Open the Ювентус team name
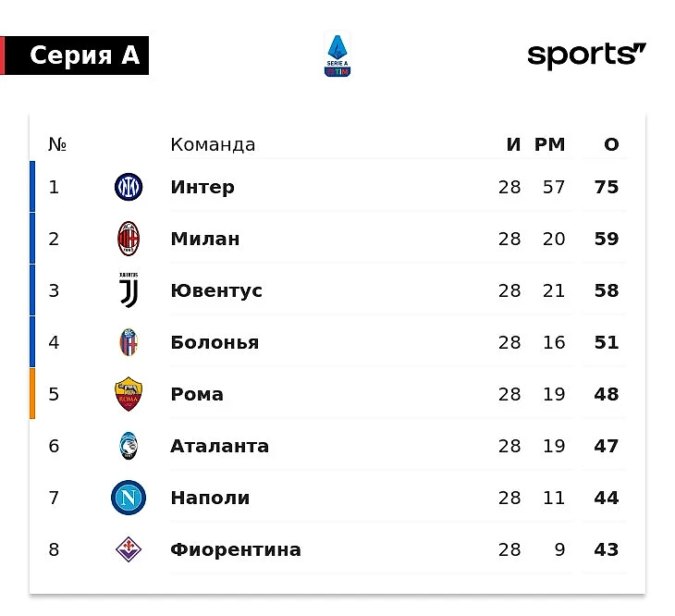Viewport: 675px width, 616px height. tap(216, 290)
